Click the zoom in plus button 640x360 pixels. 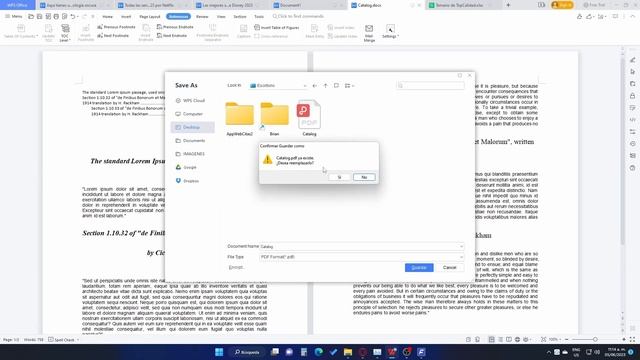coord(624,340)
